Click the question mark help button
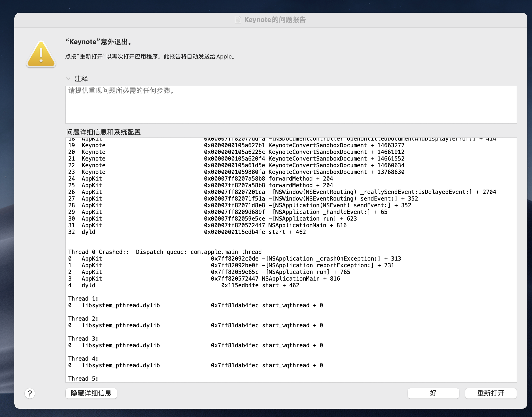This screenshot has width=532, height=417. [30, 393]
